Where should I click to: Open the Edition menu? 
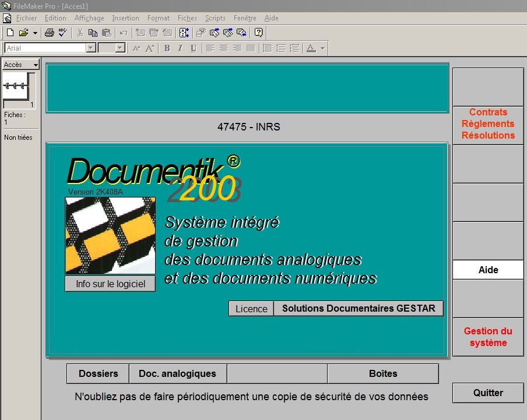[x=55, y=18]
